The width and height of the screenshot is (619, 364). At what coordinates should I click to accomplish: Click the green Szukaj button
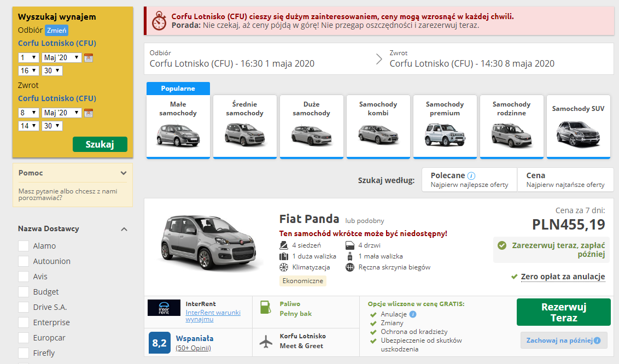(100, 145)
